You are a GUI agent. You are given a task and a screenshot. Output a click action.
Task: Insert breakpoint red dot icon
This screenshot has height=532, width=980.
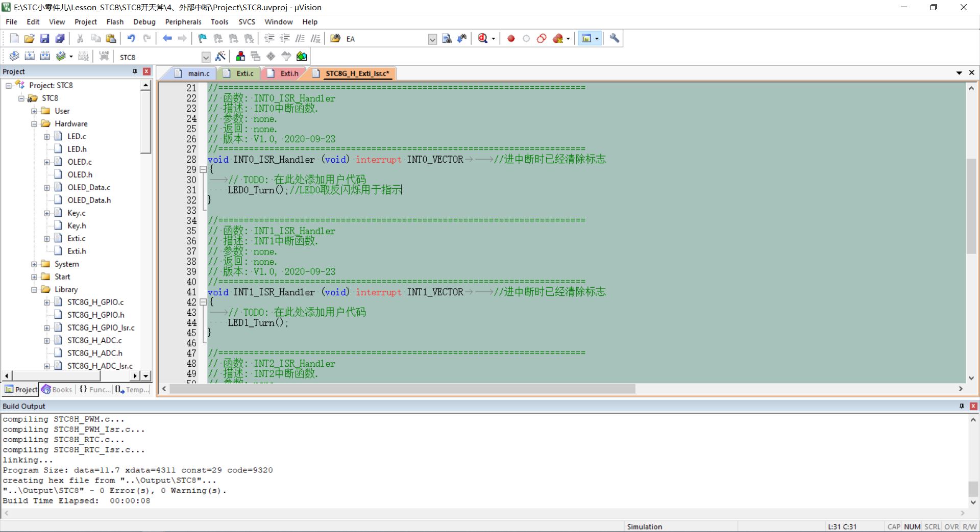tap(511, 38)
